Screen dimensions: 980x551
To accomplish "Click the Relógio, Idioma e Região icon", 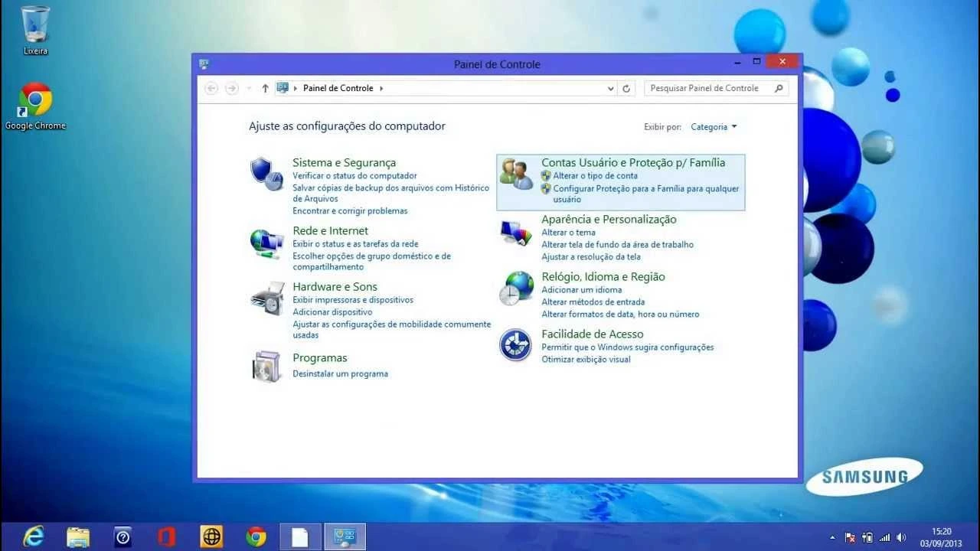I will (x=516, y=289).
